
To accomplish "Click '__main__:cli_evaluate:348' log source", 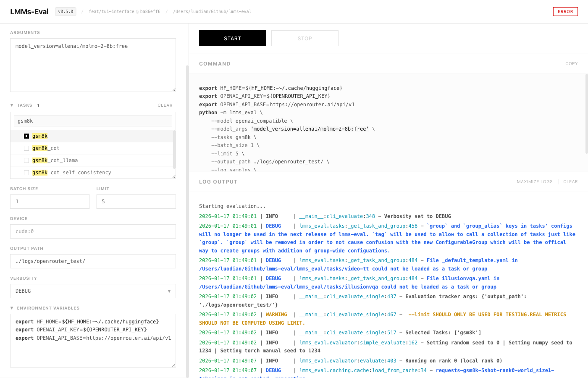I will (337, 216).
